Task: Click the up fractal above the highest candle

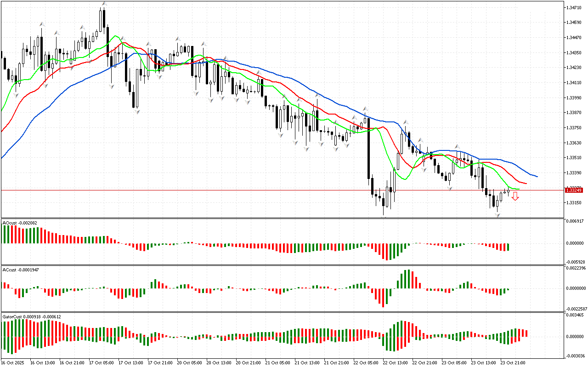Action: tap(104, 4)
